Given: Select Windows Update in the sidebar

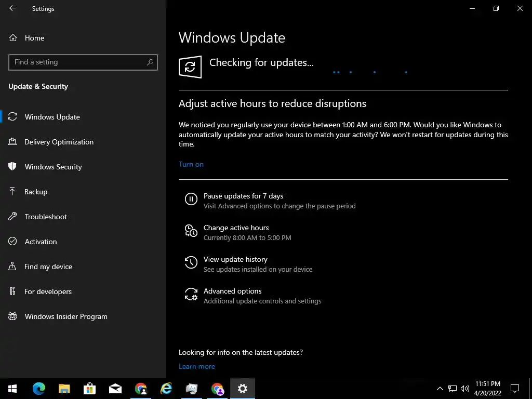Looking at the screenshot, I should tap(83, 117).
